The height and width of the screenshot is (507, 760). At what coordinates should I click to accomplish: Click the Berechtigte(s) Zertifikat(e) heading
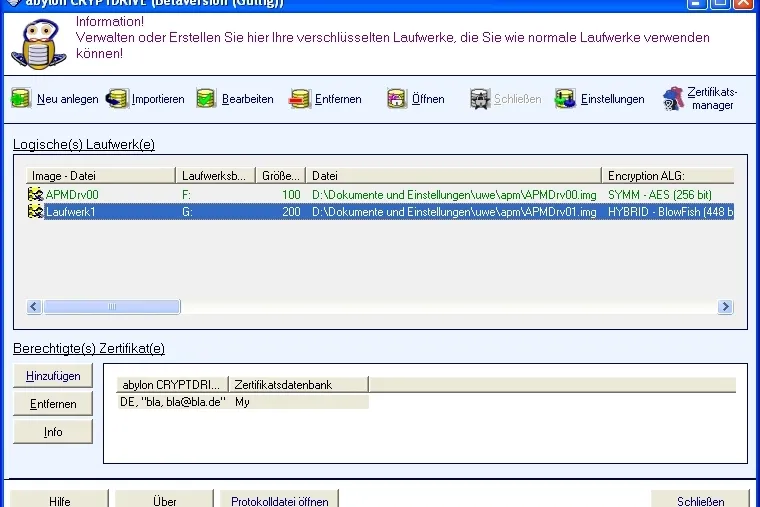click(x=89, y=349)
